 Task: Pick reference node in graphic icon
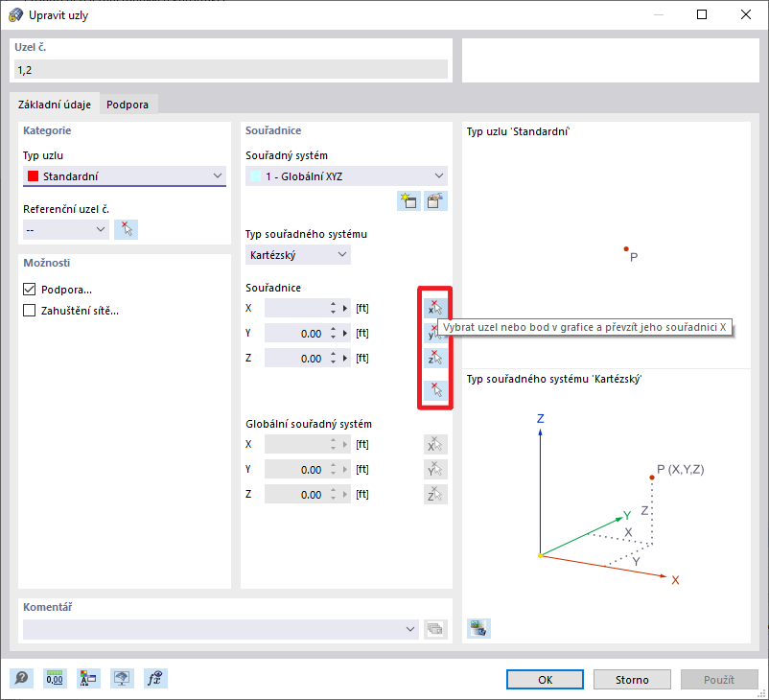pyautogui.click(x=126, y=229)
